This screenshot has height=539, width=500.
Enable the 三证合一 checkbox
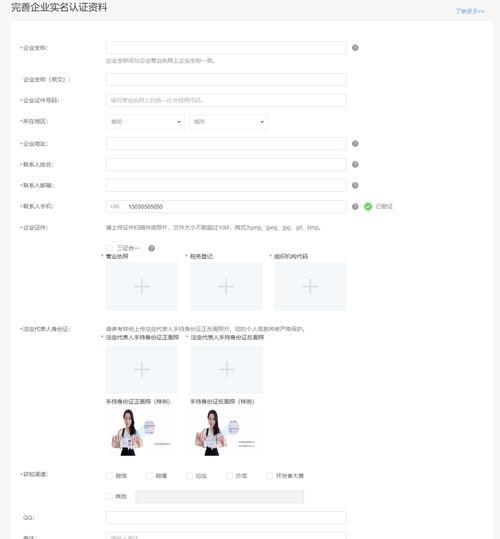(x=109, y=248)
